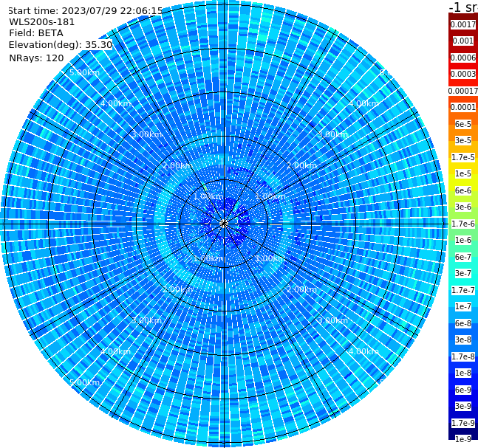Click the 0.0017 colorbar label
The height and width of the screenshot is (448, 478).
(x=463, y=24)
